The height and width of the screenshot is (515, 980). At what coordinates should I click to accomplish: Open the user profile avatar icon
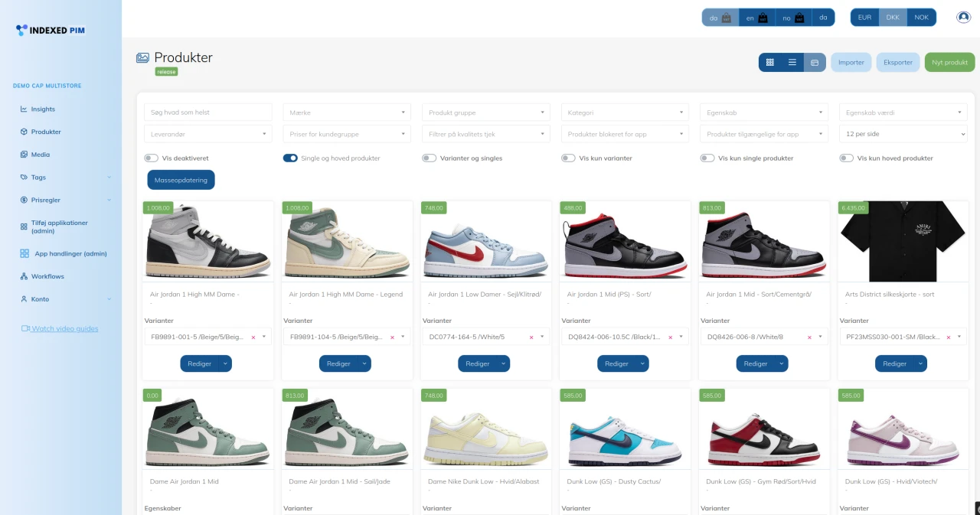[x=963, y=18]
